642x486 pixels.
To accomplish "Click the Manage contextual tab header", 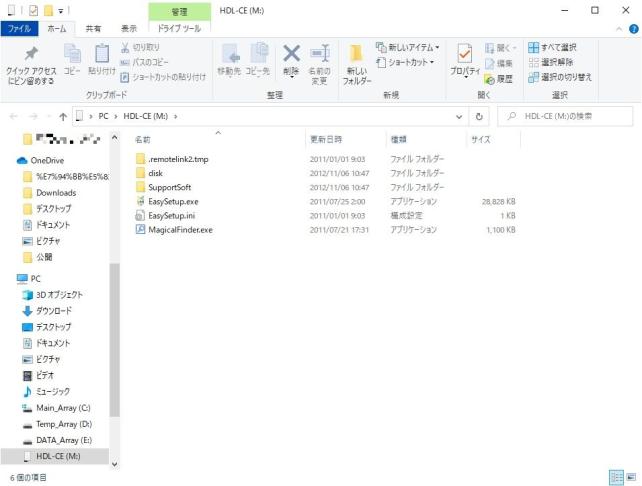I will coord(179,12).
